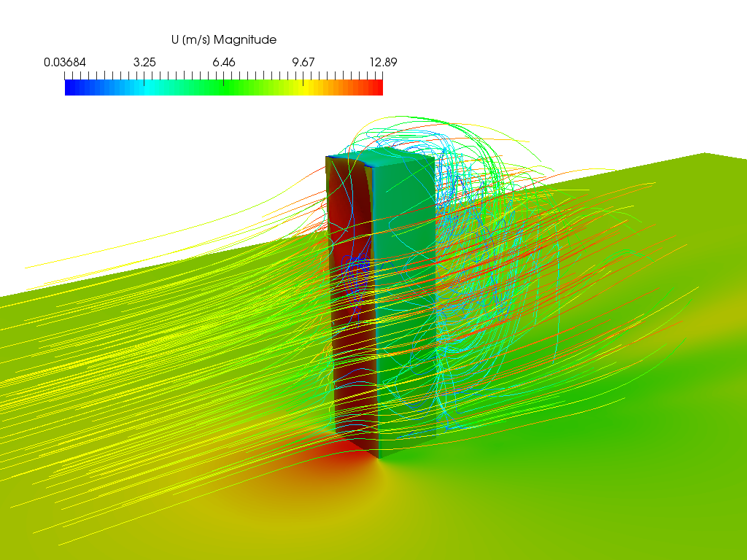Click the yellow ground patch at right edge
The width and height of the screenshot is (747, 560).
(722, 314)
